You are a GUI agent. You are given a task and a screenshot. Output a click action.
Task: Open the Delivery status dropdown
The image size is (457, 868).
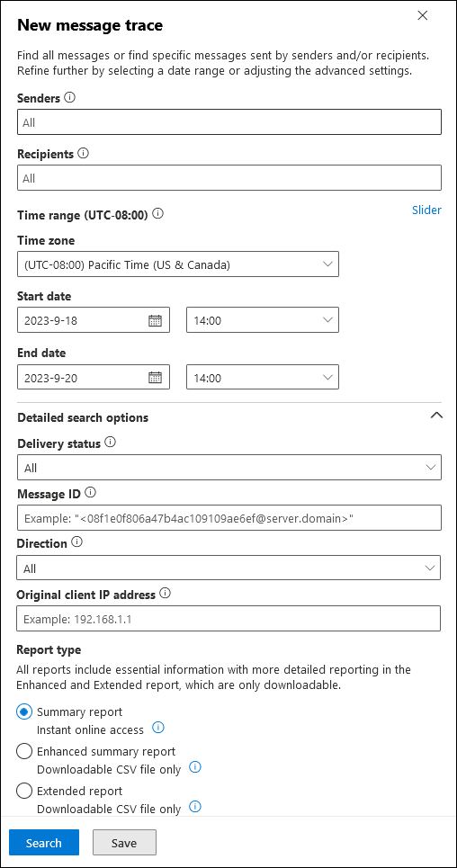click(x=229, y=467)
